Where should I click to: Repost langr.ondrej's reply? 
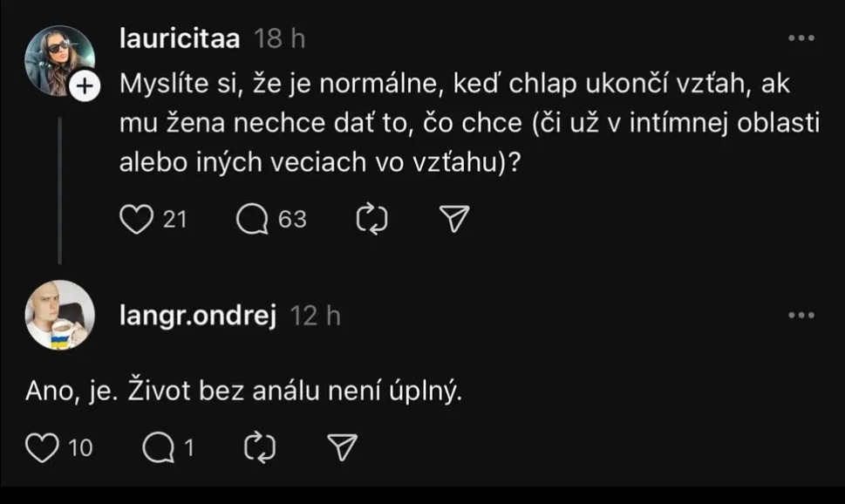(x=260, y=448)
